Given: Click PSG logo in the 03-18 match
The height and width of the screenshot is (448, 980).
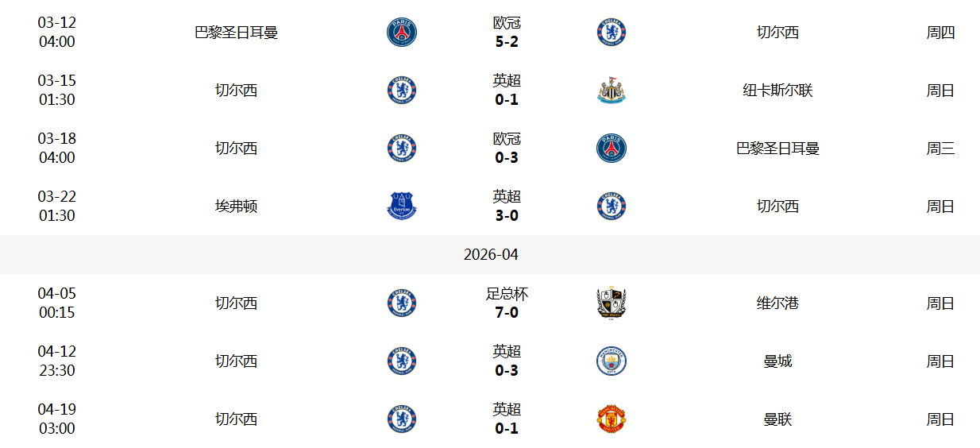Looking at the screenshot, I should click(612, 149).
